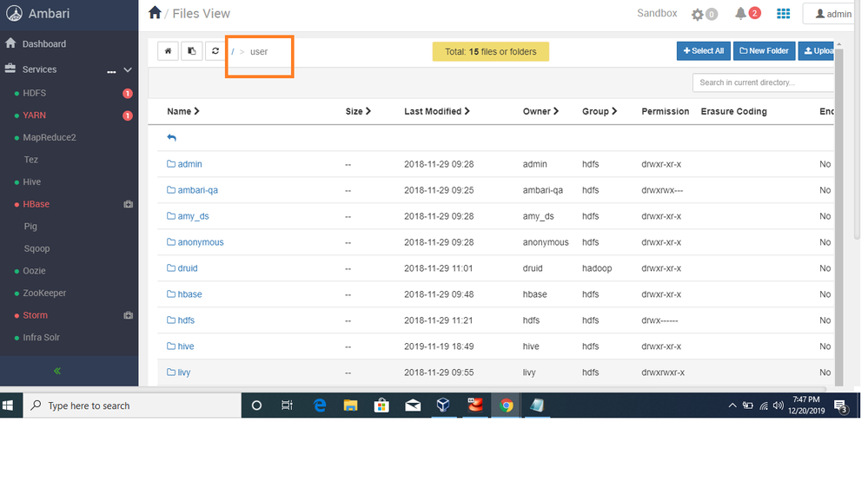Open the Windows notification center icon
868x488 pixels.
click(841, 406)
